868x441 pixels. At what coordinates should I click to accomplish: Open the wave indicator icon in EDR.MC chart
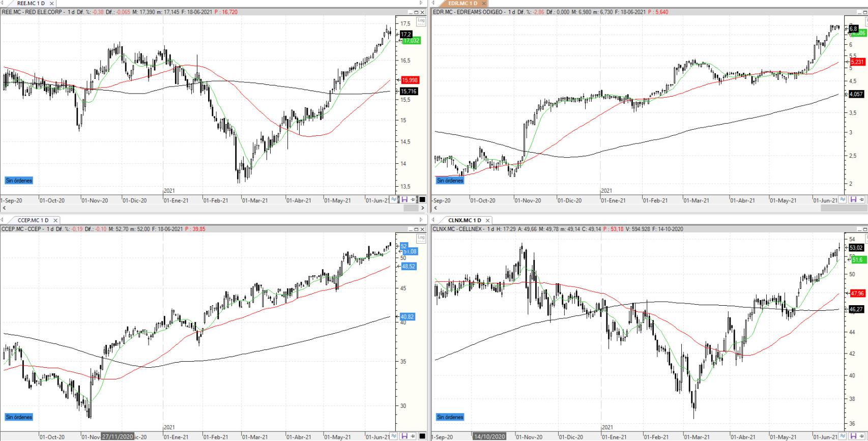tap(843, 200)
